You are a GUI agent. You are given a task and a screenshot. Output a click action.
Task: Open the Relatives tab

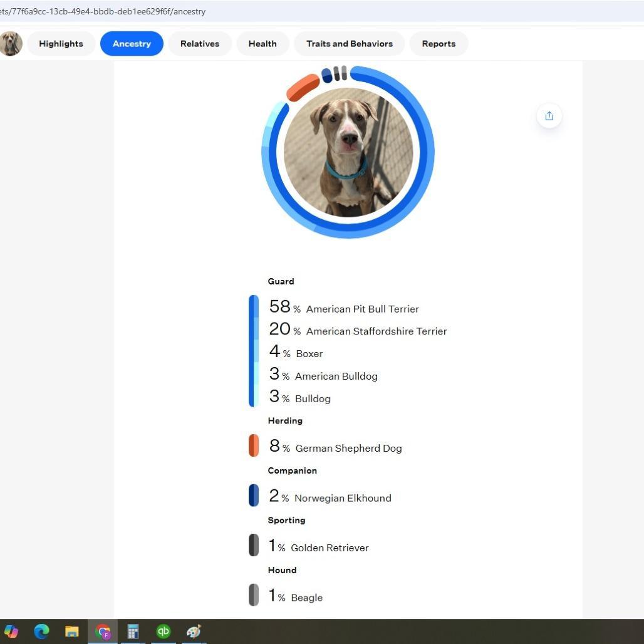[200, 44]
